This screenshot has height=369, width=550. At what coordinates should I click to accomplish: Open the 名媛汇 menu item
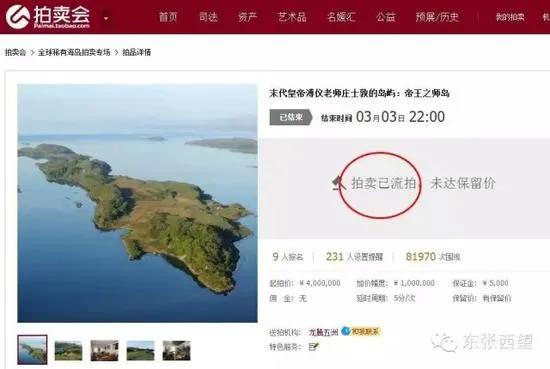coord(341,17)
